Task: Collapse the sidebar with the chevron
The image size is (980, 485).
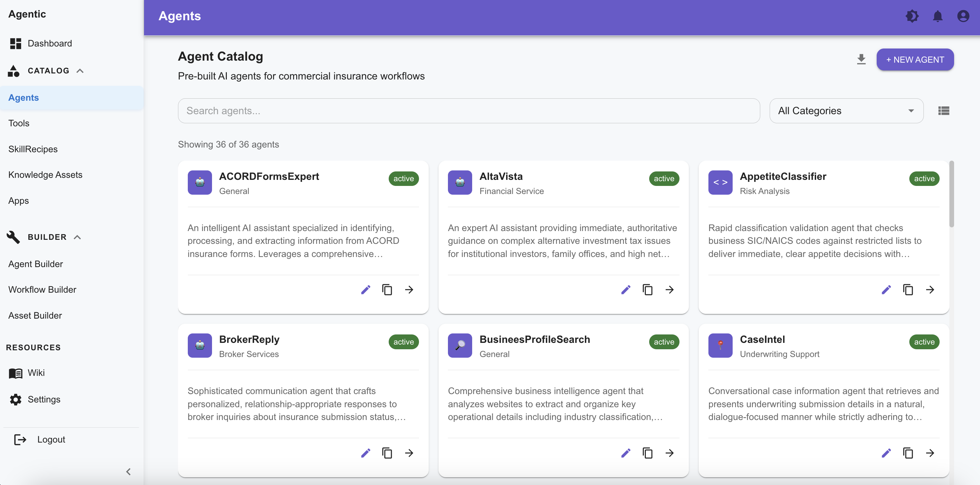Action: (128, 472)
